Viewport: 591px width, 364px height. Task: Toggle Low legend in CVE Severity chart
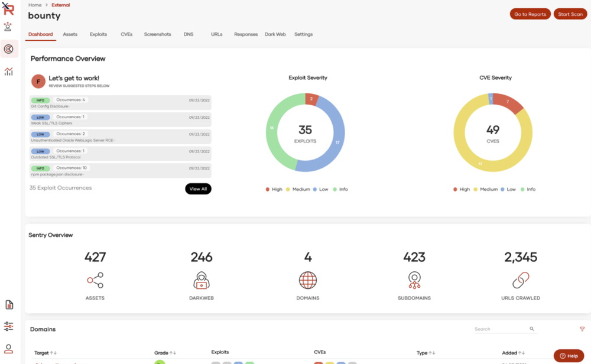click(508, 189)
